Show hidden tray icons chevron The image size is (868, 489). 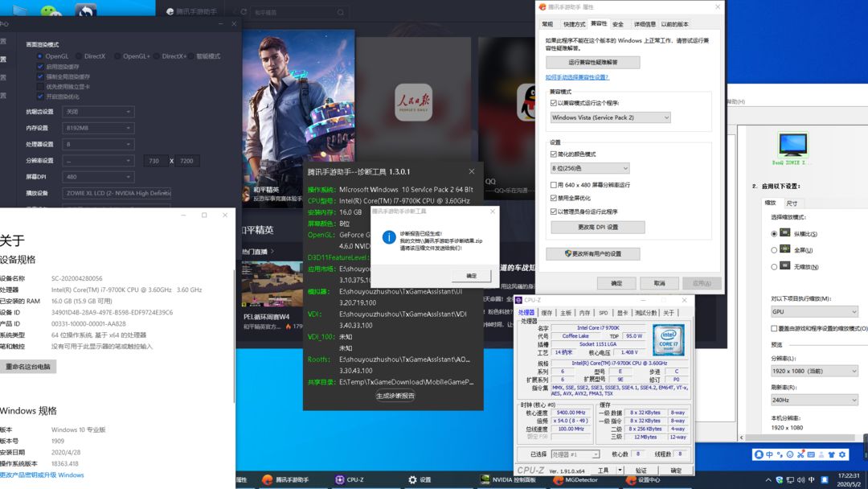[x=768, y=479]
